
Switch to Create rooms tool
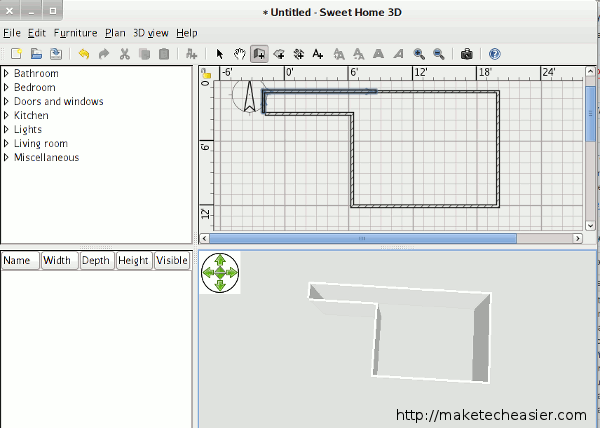[279, 54]
